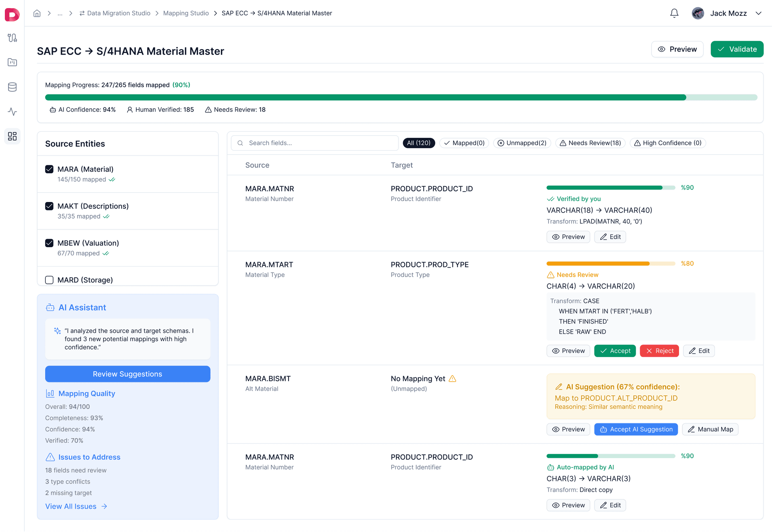Open the database sidebar icon
The height and width of the screenshot is (532, 776).
[x=12, y=87]
